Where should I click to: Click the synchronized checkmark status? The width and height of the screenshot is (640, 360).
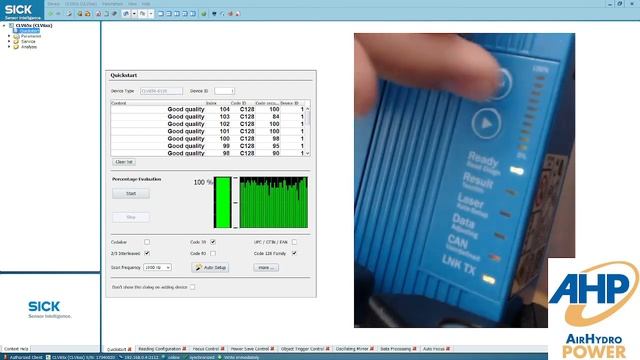tap(185, 357)
